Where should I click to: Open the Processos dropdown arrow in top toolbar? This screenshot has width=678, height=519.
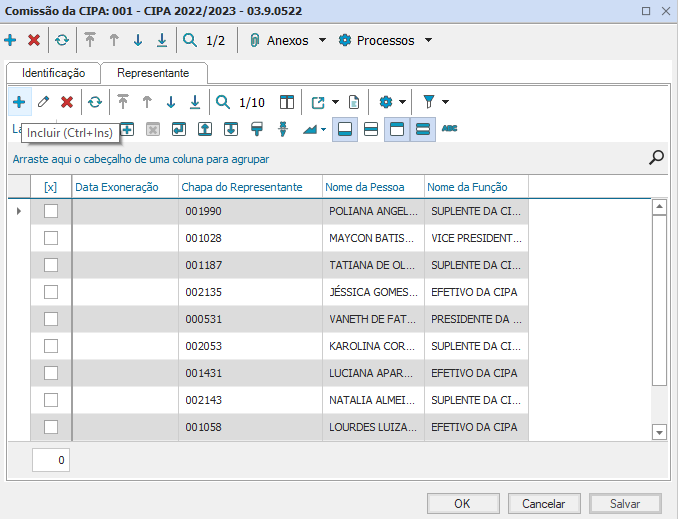428,41
